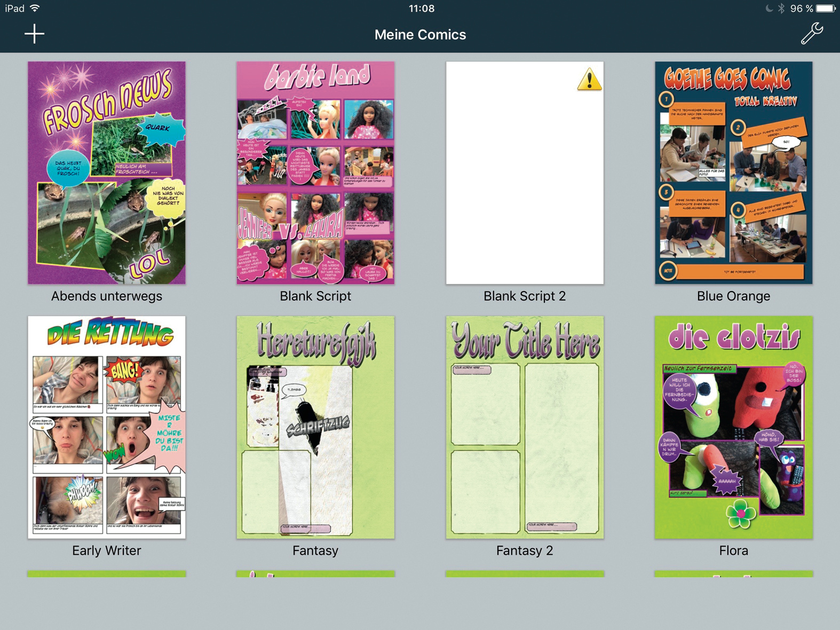Click the yellow warning triangle icon
Viewport: 840px width, 630px height.
(x=589, y=80)
